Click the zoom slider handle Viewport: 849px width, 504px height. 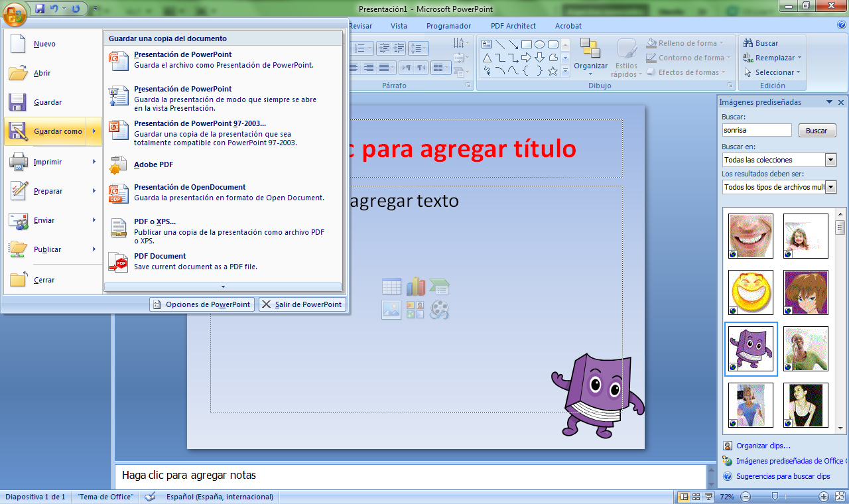pyautogui.click(x=774, y=497)
